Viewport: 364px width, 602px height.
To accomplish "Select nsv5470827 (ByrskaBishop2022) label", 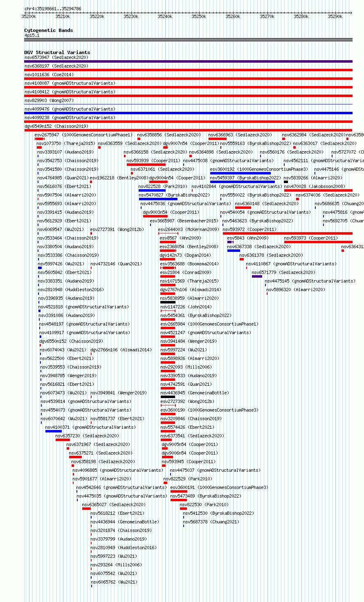I will [175, 195].
